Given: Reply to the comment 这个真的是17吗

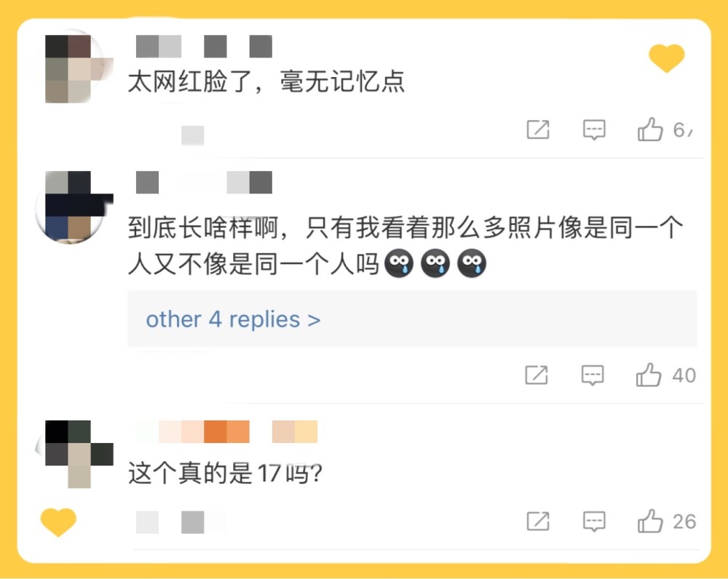Looking at the screenshot, I should click(594, 522).
